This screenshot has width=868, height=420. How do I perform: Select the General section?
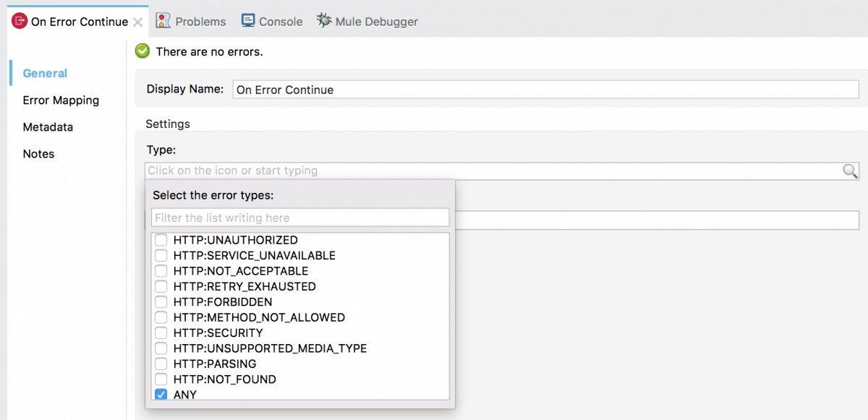[45, 73]
